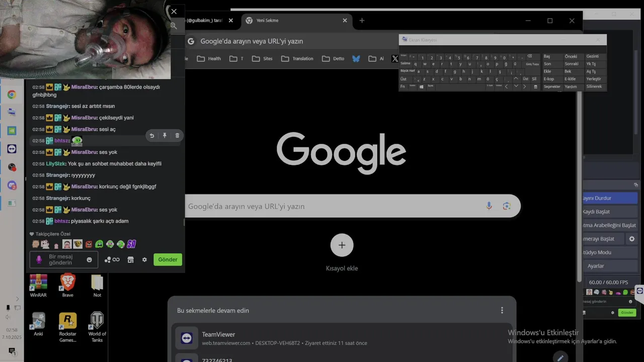
Task: Open TeamViewer entry in continue tabs card
Action: pyautogui.click(x=342, y=338)
